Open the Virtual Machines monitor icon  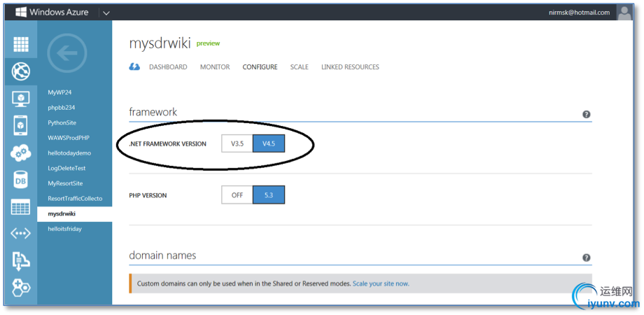tap(21, 99)
